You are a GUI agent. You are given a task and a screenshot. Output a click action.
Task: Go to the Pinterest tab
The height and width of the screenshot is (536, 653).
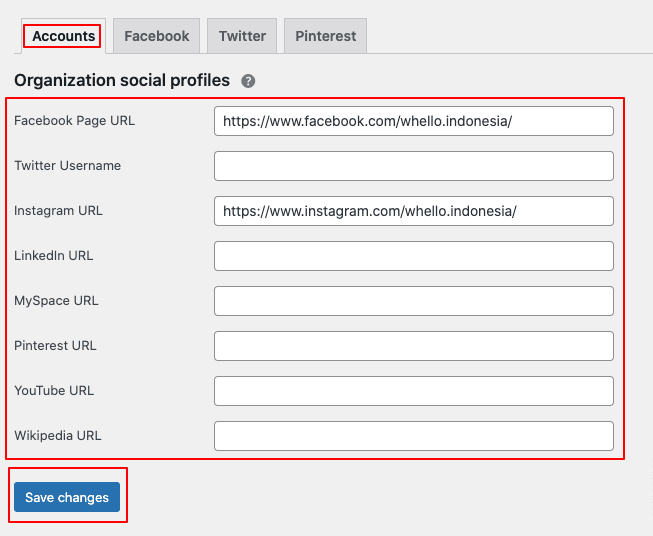coord(325,36)
